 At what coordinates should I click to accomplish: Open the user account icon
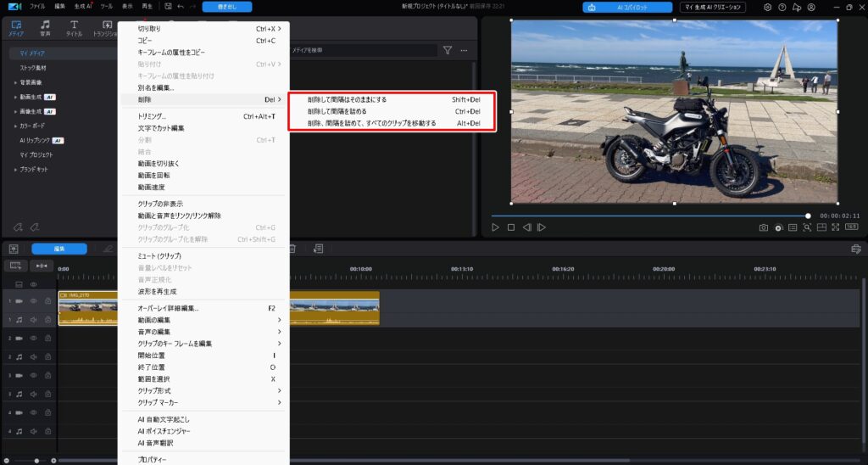point(811,7)
